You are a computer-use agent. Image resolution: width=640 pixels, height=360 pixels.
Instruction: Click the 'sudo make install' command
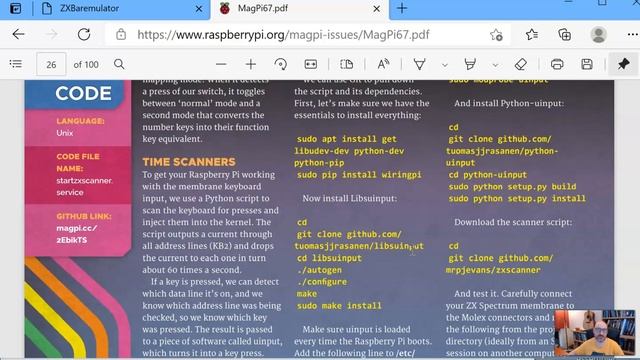tap(339, 306)
